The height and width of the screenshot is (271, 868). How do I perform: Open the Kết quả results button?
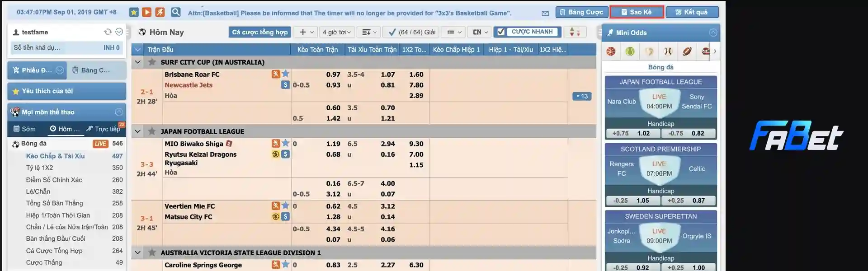pos(692,12)
